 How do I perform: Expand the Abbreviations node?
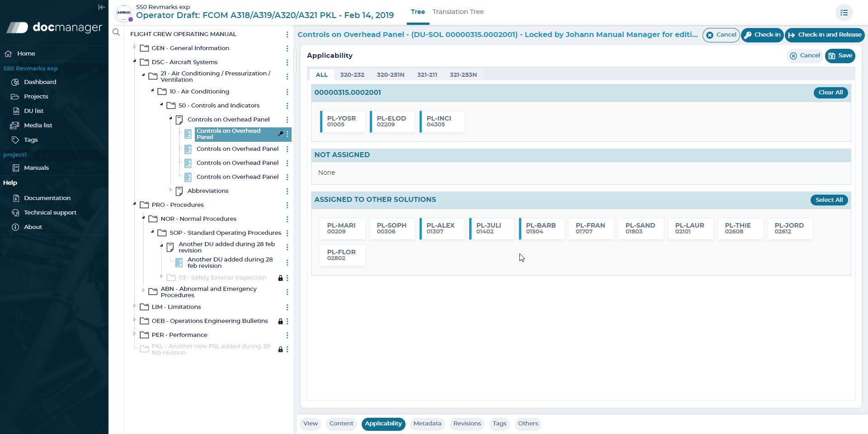pyautogui.click(x=170, y=190)
